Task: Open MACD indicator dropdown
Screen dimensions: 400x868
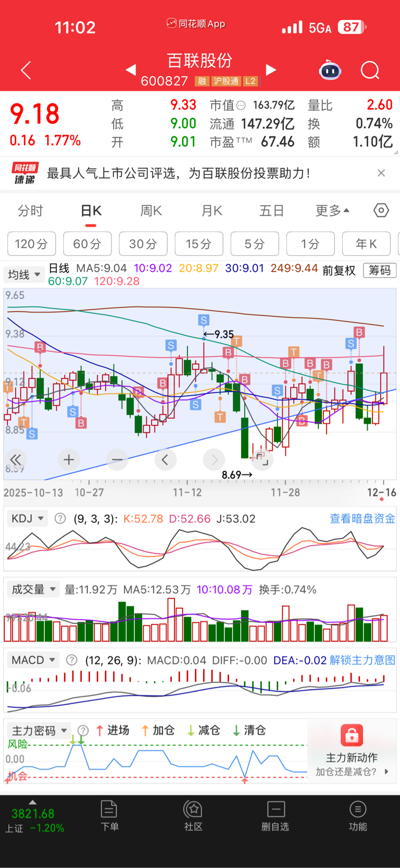Action: coord(33,661)
